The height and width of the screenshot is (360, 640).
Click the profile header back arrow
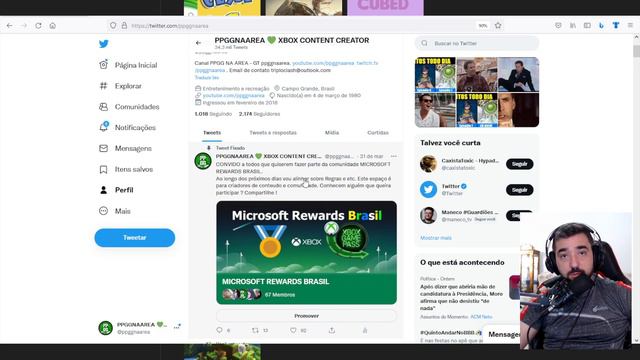click(x=199, y=43)
